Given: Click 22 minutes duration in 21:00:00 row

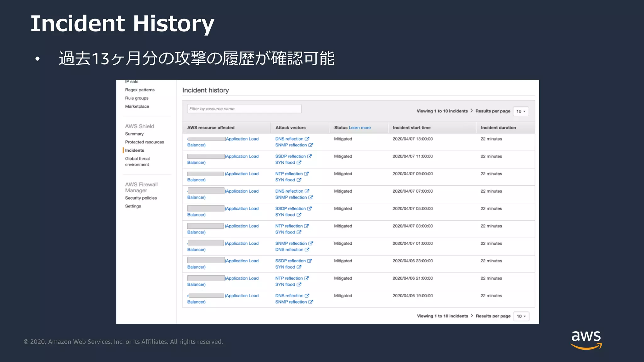Looking at the screenshot, I should 491,278.
